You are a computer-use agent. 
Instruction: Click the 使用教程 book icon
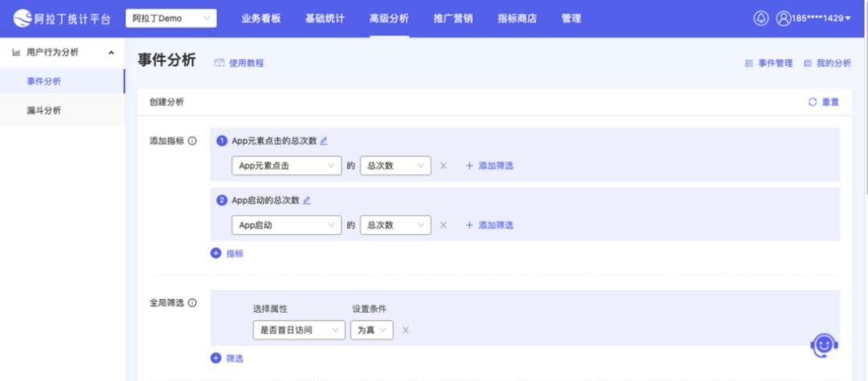(219, 63)
